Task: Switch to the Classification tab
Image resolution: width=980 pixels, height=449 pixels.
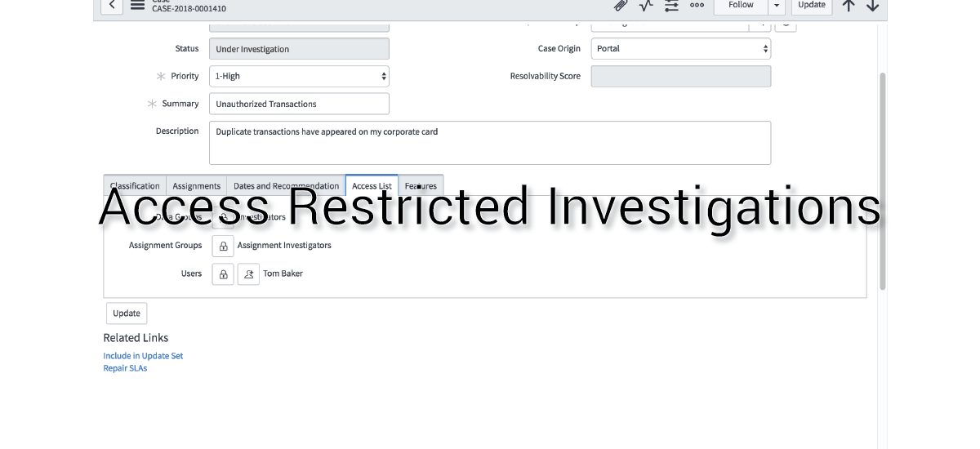Action: pos(135,186)
